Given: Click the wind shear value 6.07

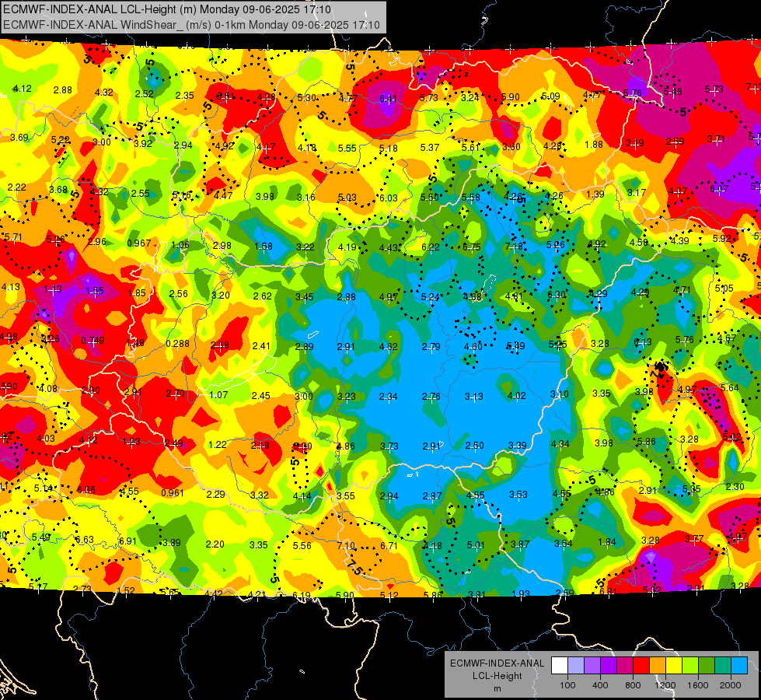Looking at the screenshot, I should (719, 188).
